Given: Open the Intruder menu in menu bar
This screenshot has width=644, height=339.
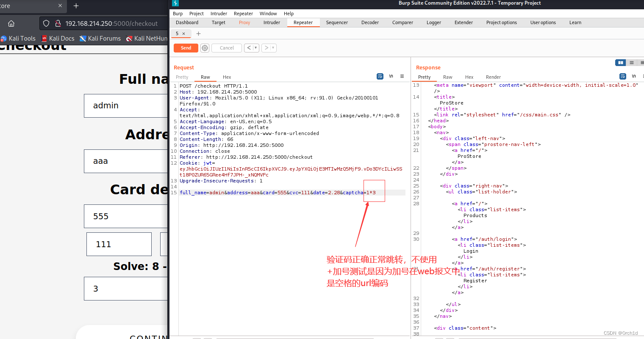Looking at the screenshot, I should [x=219, y=14].
